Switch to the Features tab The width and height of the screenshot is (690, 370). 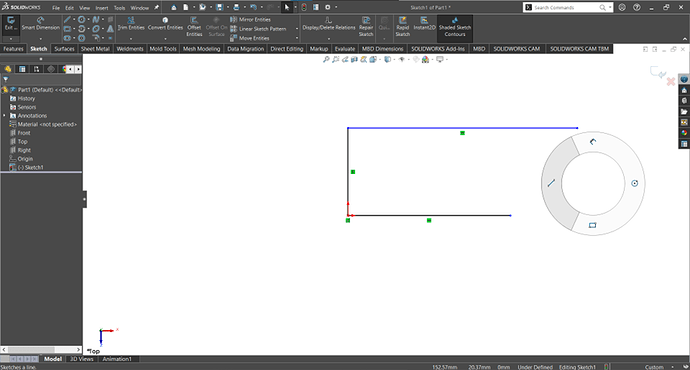point(13,49)
